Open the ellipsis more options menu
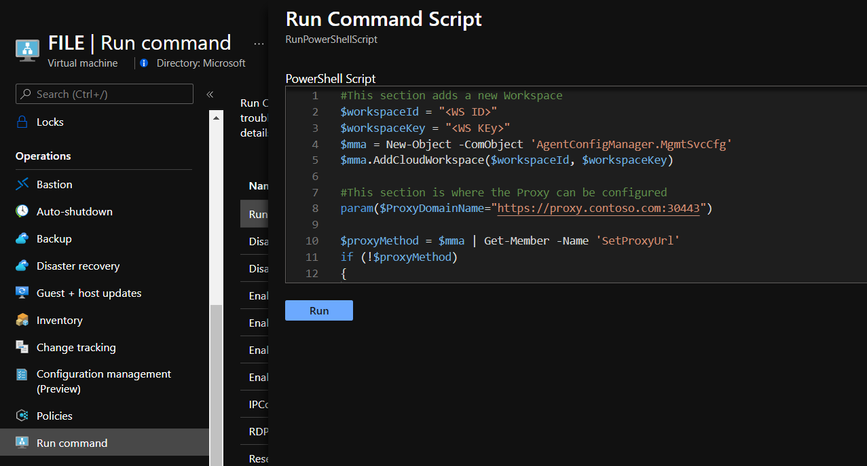This screenshot has height=466, width=867. [258, 44]
